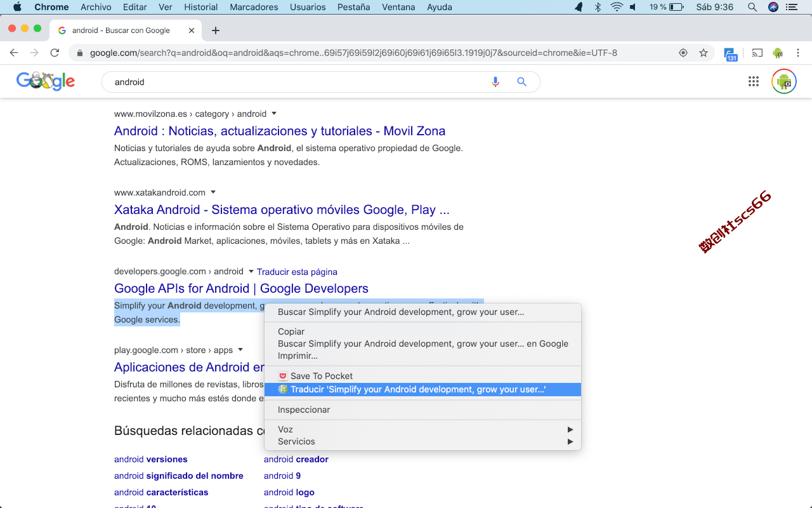Open Spotlight search in the menu bar
Viewport: 812px width, 508px height.
pyautogui.click(x=752, y=7)
